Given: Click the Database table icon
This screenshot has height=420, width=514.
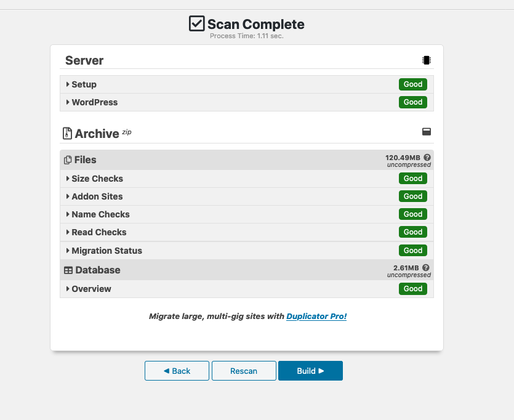Looking at the screenshot, I should [x=68, y=270].
